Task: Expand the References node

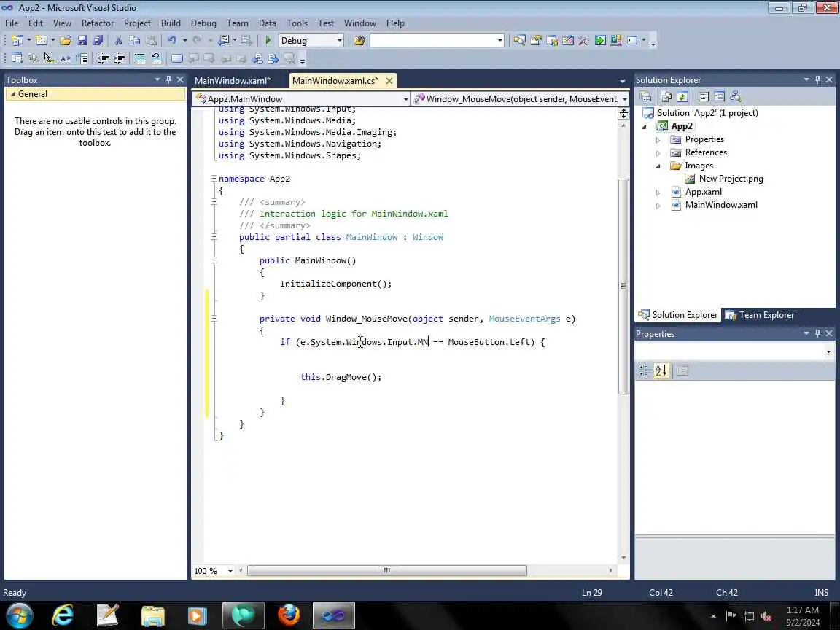Action: click(x=658, y=153)
